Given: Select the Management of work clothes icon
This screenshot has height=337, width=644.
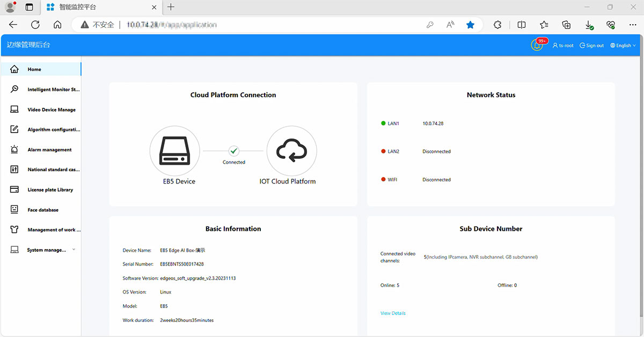Looking at the screenshot, I should click(14, 229).
